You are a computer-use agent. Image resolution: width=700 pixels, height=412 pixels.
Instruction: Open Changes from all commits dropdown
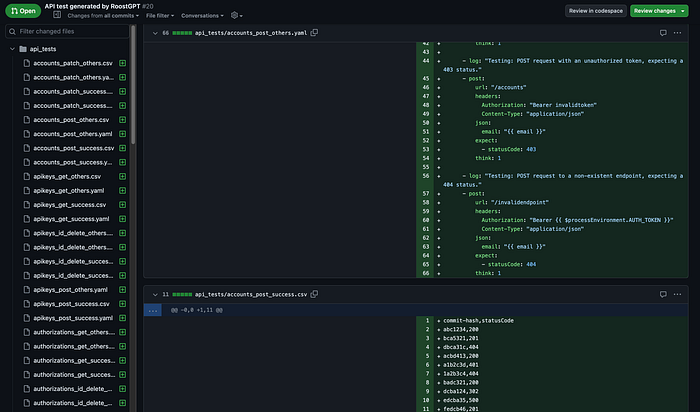[x=103, y=16]
